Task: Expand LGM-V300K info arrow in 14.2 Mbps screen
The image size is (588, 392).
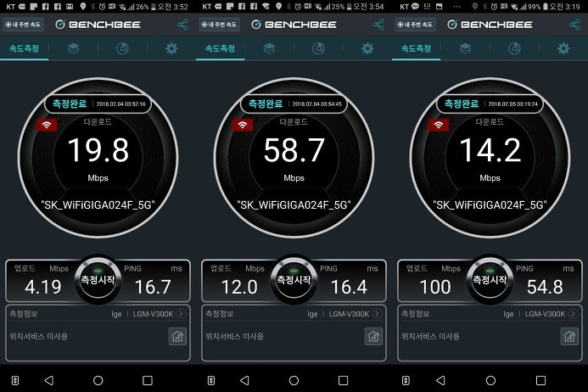Action: tap(573, 314)
